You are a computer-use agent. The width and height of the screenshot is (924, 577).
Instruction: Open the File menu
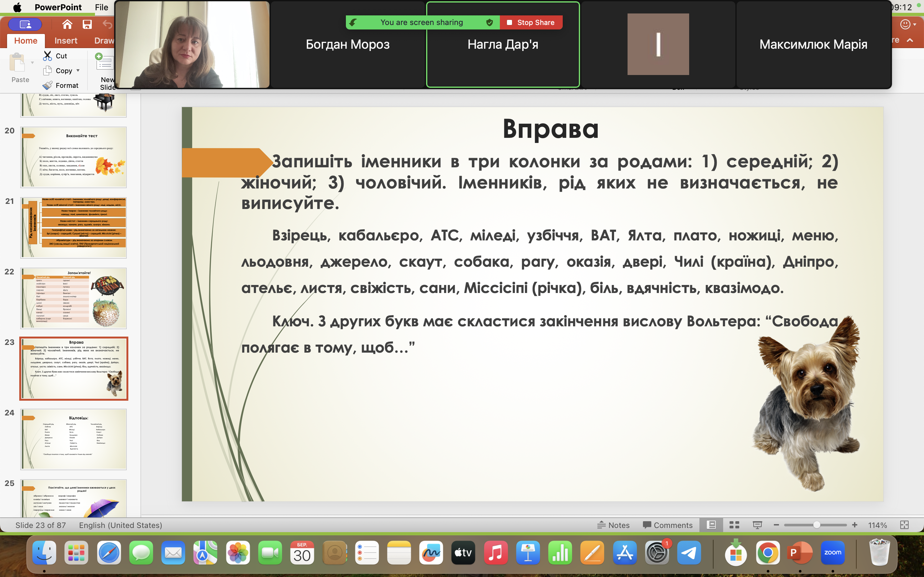(102, 7)
